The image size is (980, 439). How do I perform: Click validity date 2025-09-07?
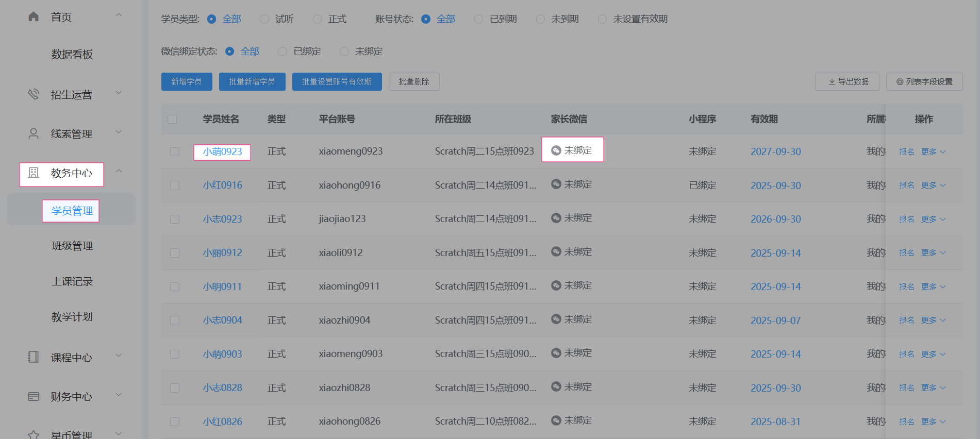point(776,320)
